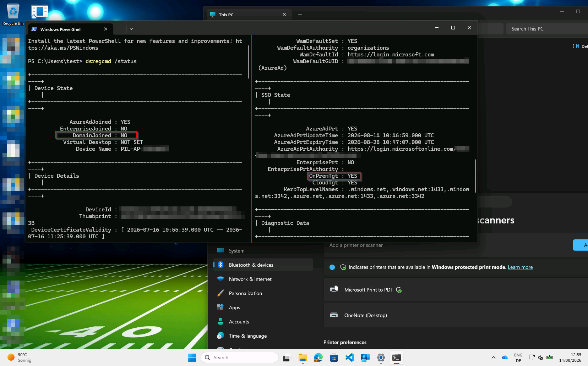The image size is (588, 366).
Task: Switch the ENG DE input language
Action: coord(518,357)
